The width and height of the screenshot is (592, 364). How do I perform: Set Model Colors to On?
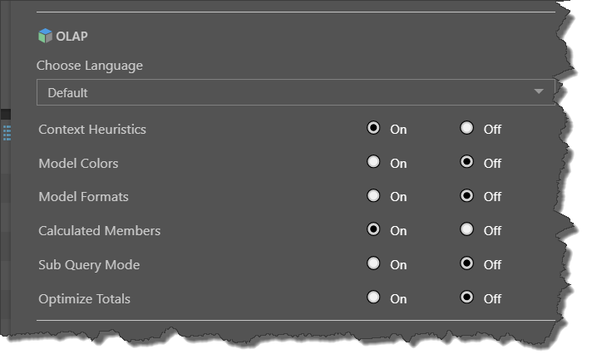click(373, 162)
